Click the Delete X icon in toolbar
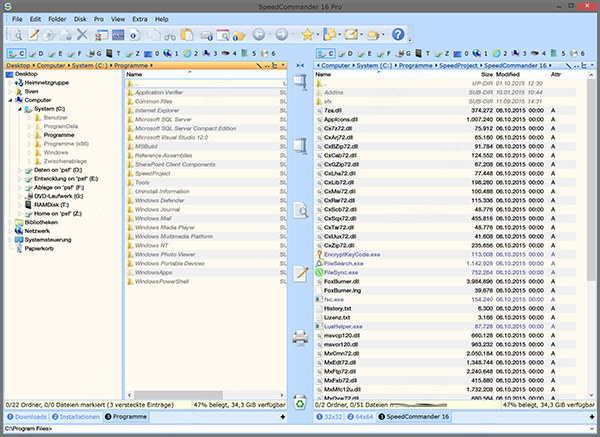 [x=83, y=36]
